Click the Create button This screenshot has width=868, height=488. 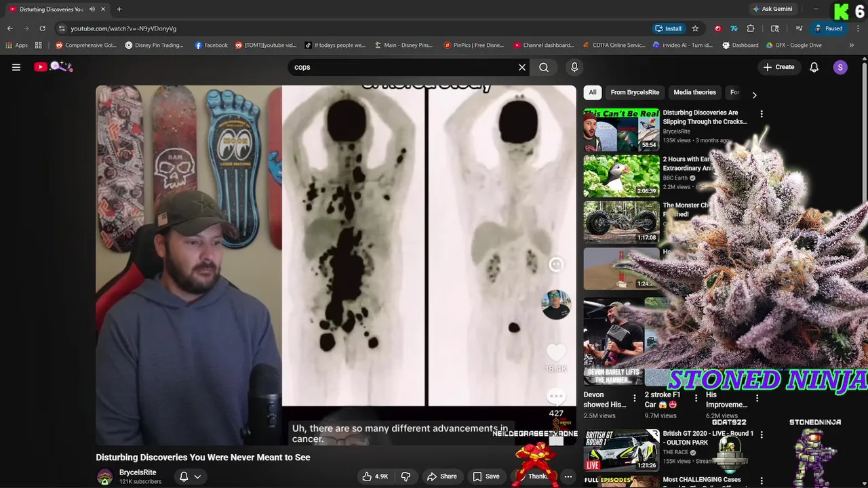click(778, 67)
